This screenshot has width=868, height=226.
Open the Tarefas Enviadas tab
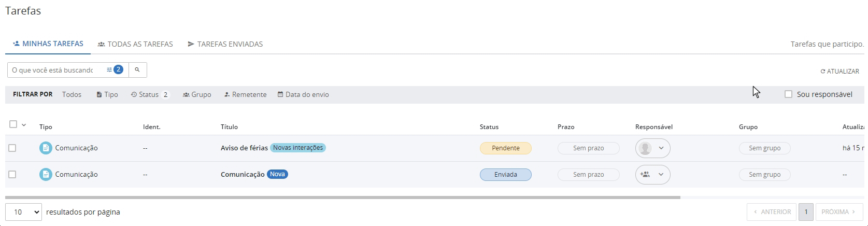(x=225, y=44)
